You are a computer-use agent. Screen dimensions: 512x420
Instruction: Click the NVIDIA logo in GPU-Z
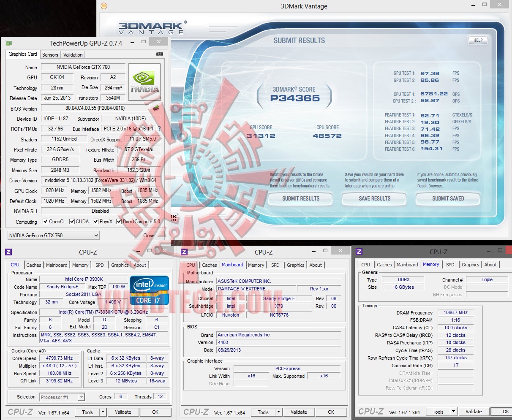click(144, 82)
